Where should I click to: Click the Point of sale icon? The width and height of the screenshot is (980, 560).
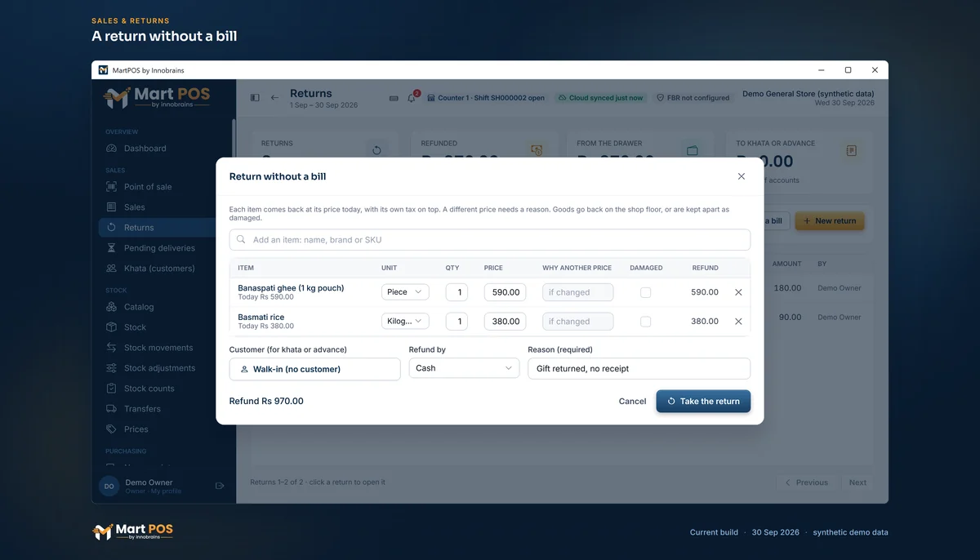point(111,187)
